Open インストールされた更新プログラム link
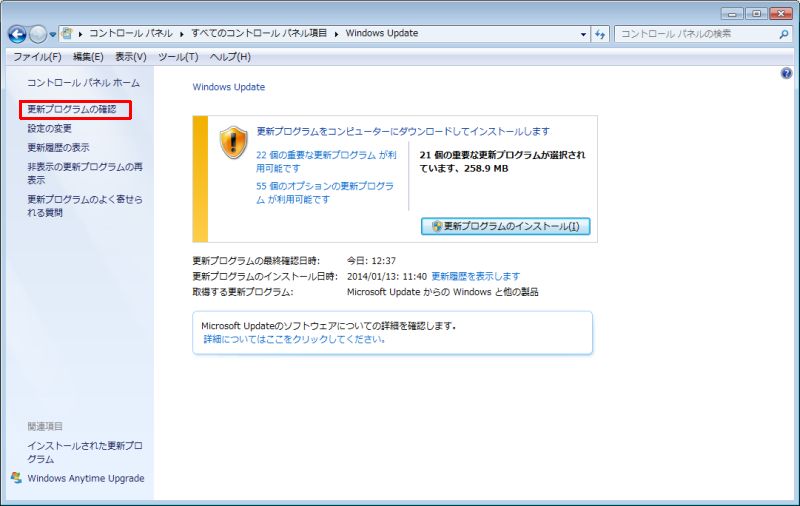 [x=85, y=452]
